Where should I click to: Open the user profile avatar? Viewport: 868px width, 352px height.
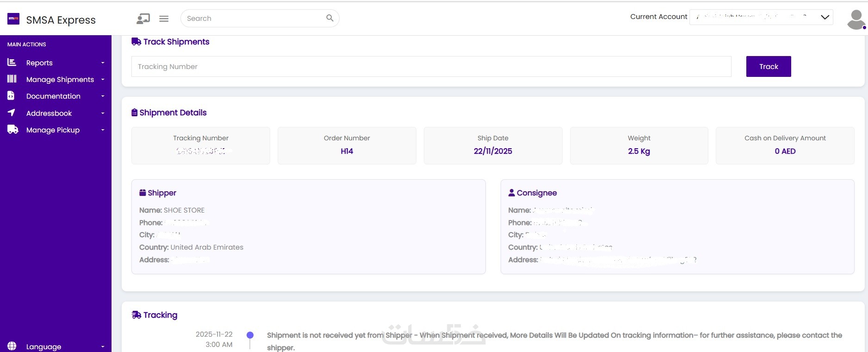856,19
